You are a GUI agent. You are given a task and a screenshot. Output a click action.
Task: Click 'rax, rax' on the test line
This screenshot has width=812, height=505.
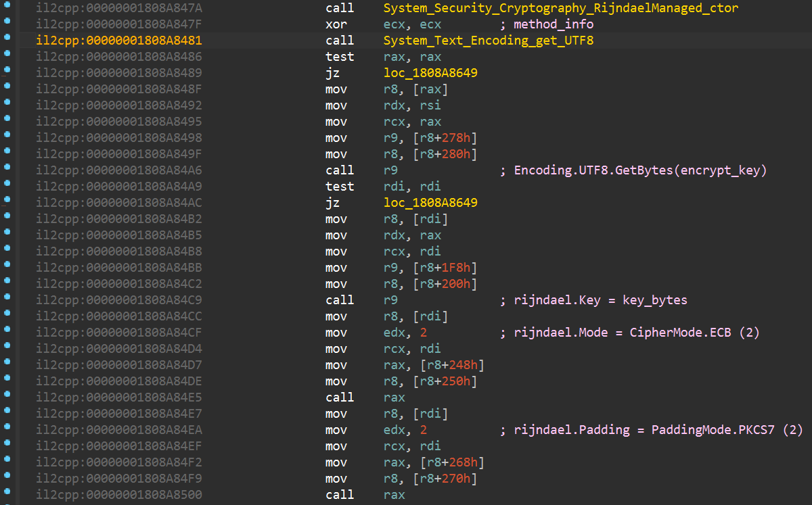(412, 57)
